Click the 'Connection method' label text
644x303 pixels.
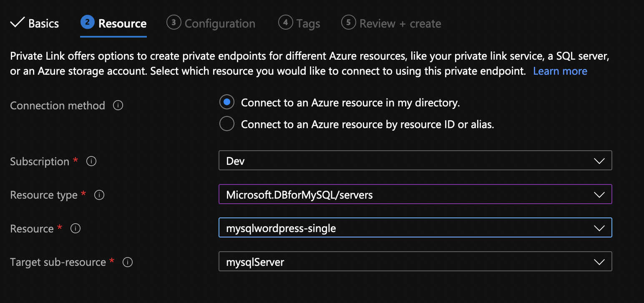tap(58, 106)
